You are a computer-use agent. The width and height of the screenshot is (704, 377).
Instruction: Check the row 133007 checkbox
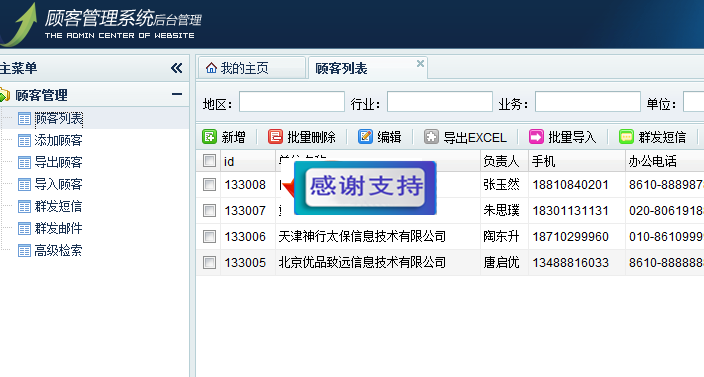[209, 210]
